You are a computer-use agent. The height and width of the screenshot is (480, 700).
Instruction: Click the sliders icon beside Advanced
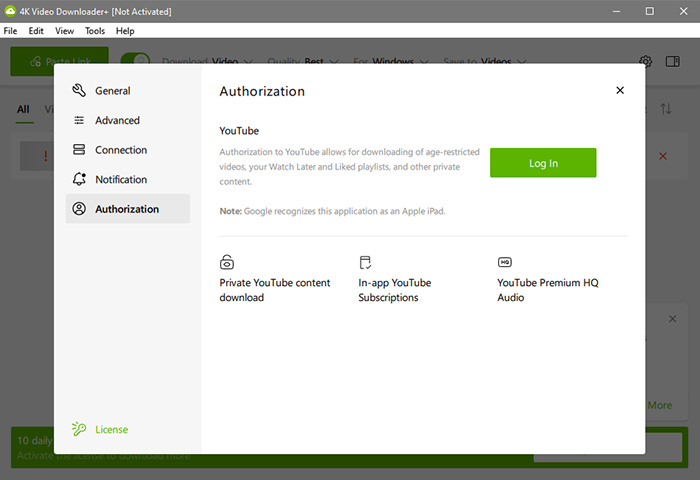[79, 120]
